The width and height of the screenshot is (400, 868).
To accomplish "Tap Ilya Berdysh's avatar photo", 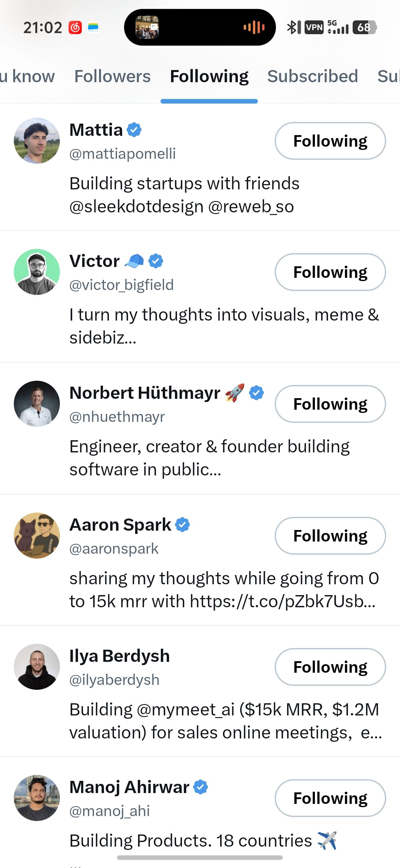I will pyautogui.click(x=37, y=666).
